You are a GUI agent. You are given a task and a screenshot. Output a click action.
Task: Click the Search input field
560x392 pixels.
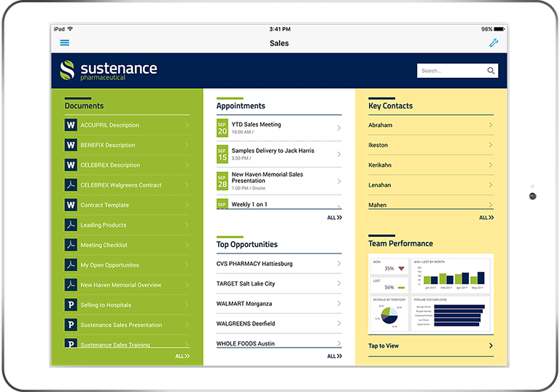tap(457, 71)
